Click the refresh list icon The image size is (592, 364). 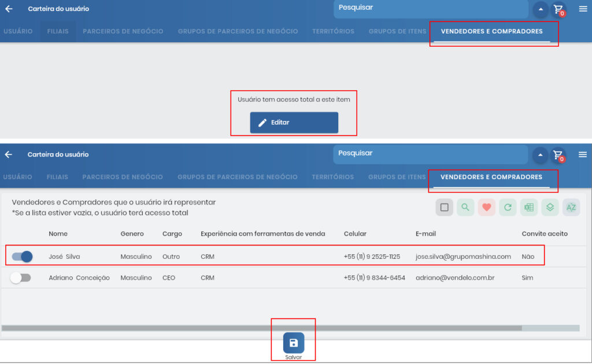click(x=508, y=207)
